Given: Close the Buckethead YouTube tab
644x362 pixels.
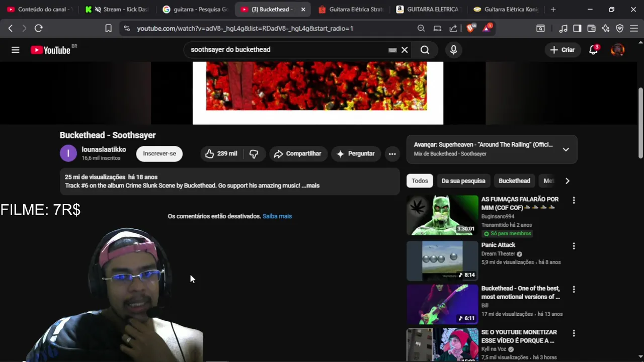Looking at the screenshot, I should coord(303,10).
